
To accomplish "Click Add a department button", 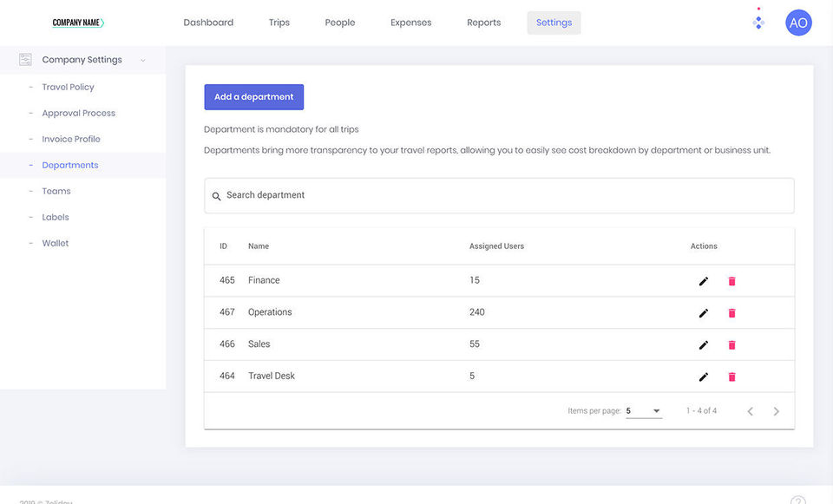I will pyautogui.click(x=254, y=97).
